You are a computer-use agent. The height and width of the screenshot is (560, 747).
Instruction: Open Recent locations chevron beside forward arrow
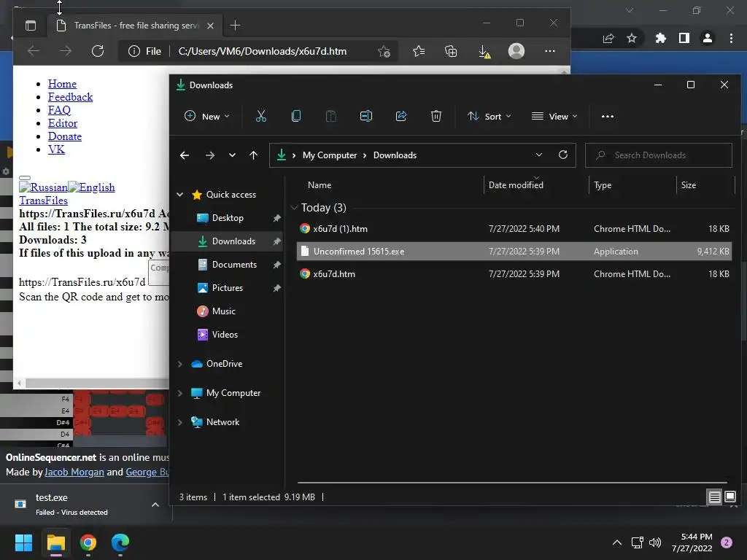232,155
